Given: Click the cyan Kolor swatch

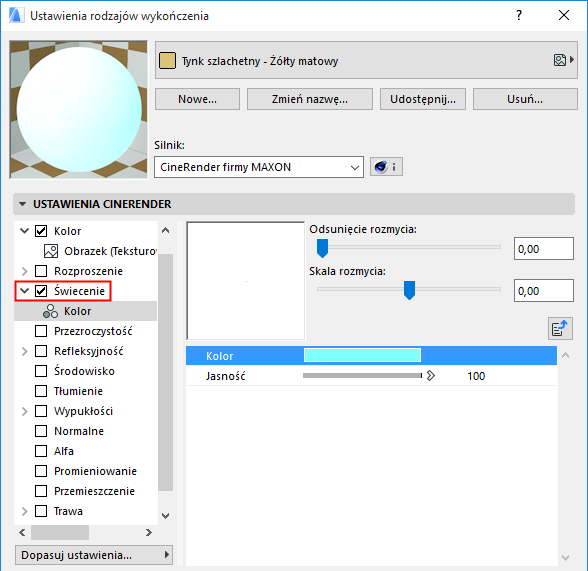Looking at the screenshot, I should click(x=362, y=355).
